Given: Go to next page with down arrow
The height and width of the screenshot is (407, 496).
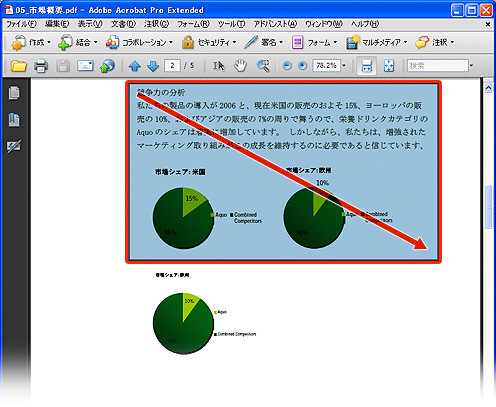Looking at the screenshot, I should tap(153, 66).
